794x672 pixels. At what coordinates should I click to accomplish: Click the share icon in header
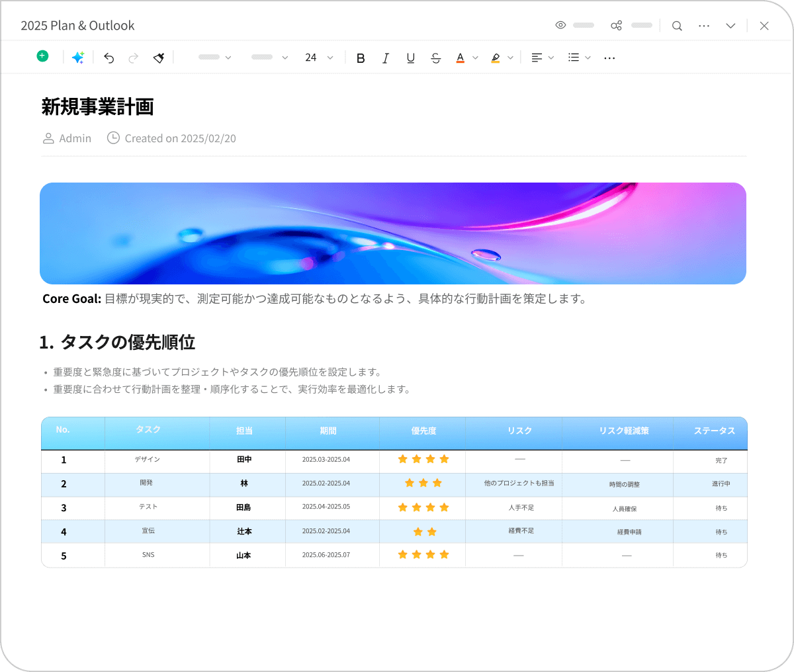[x=616, y=26]
